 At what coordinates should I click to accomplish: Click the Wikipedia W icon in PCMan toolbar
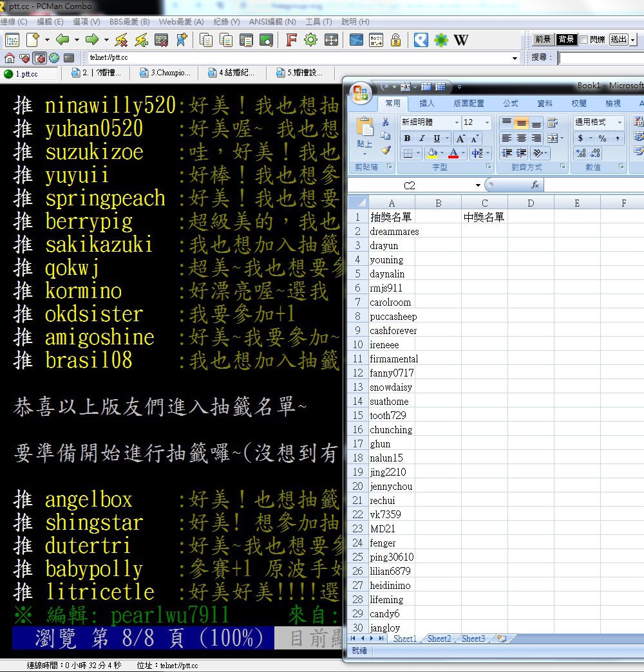tap(461, 40)
